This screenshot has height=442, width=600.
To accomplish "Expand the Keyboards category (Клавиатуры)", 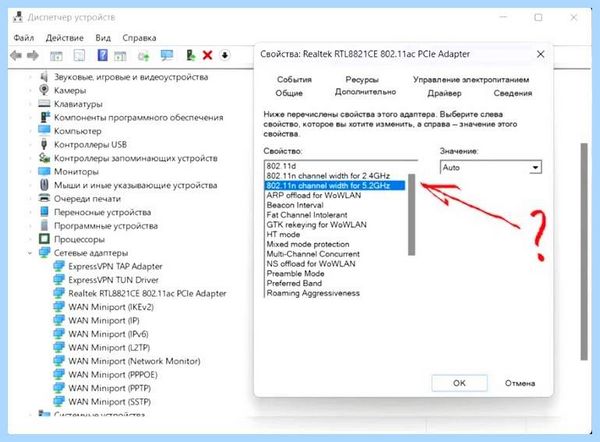I will 30,104.
